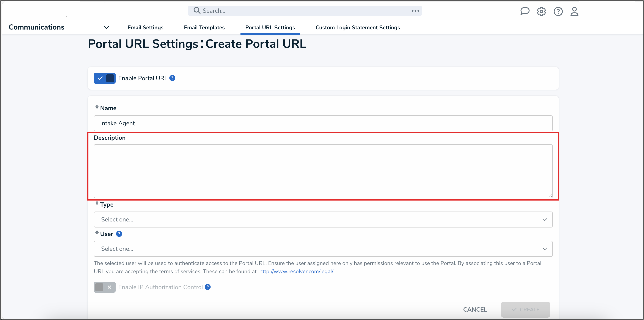
Task: Show help tooltip beside Enable Portal URL
Action: (x=172, y=78)
